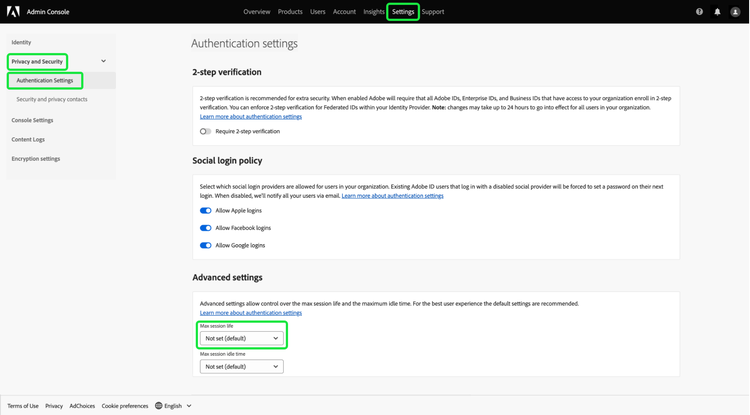The width and height of the screenshot is (750, 415).
Task: Click the Settings tab
Action: [x=403, y=11]
